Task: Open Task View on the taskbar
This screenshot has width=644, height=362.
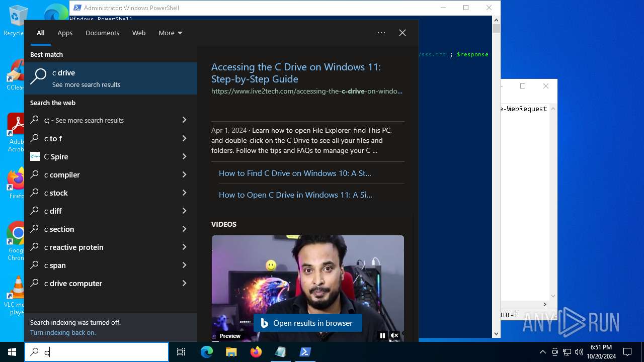Action: point(181,352)
